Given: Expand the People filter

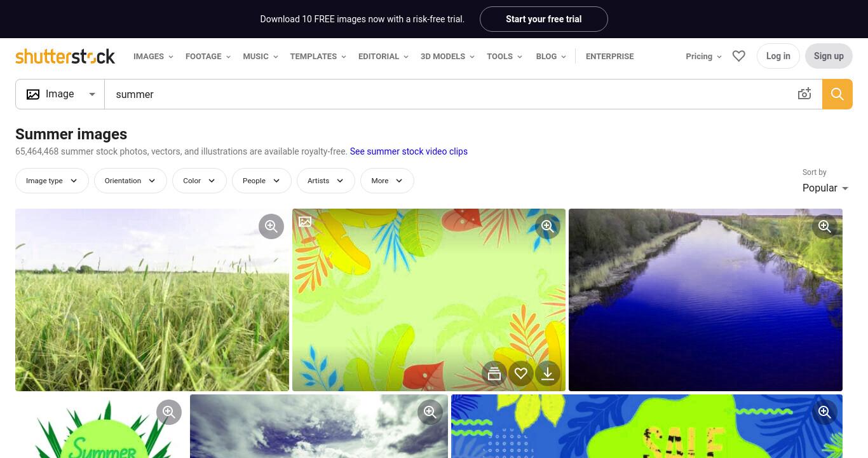Looking at the screenshot, I should [x=262, y=181].
